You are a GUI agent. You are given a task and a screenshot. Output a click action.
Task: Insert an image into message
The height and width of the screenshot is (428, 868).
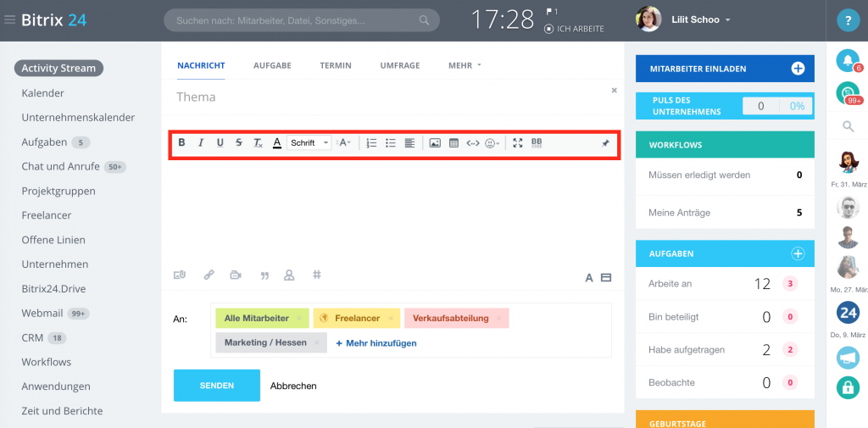pos(435,143)
